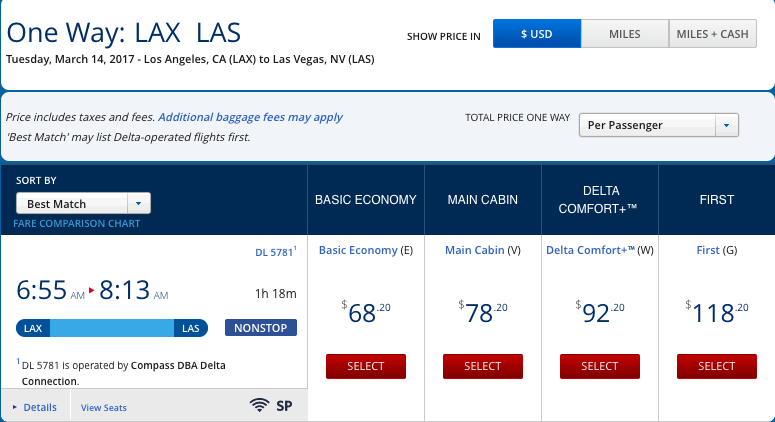Open the View Seats link
Screen dimensions: 775x422
pos(104,408)
